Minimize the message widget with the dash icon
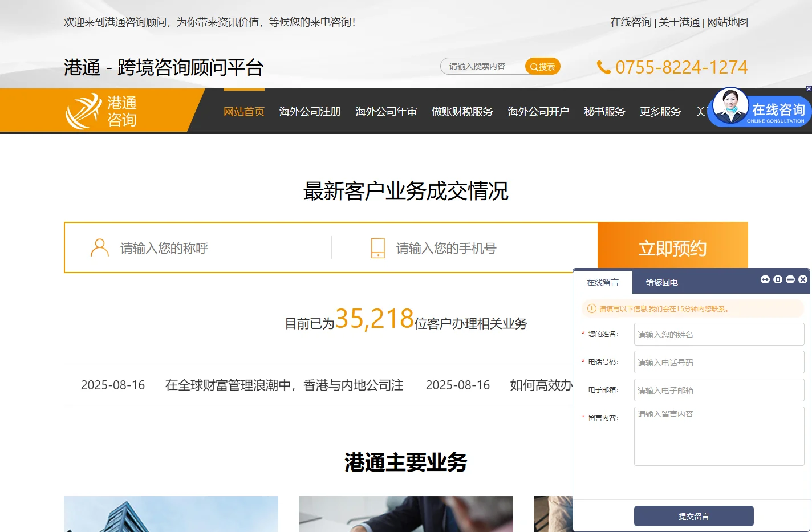812x532 pixels. 790,279
